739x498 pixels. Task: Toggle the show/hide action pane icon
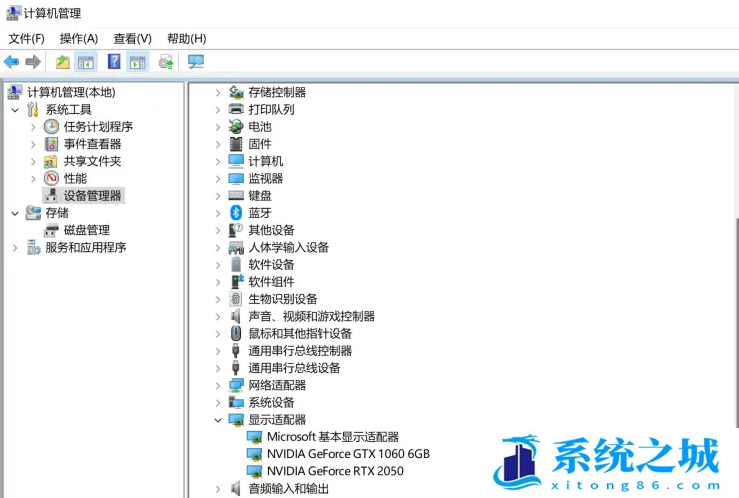click(x=138, y=62)
